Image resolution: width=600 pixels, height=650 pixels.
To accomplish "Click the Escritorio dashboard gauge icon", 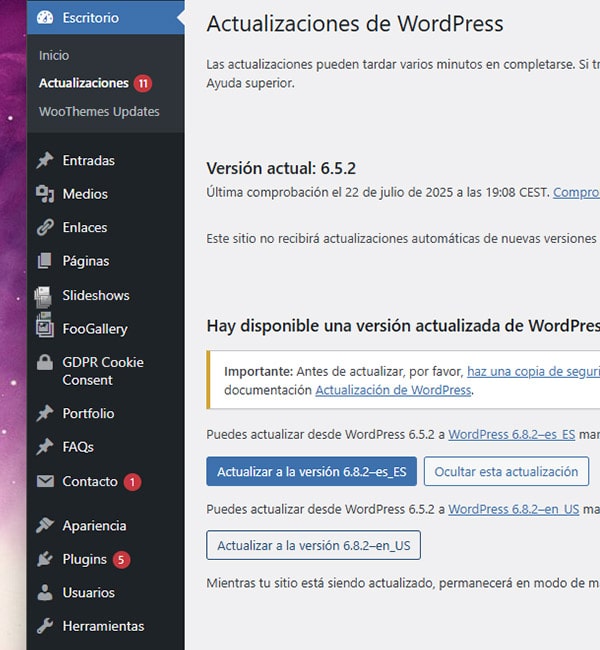I will click(x=45, y=17).
